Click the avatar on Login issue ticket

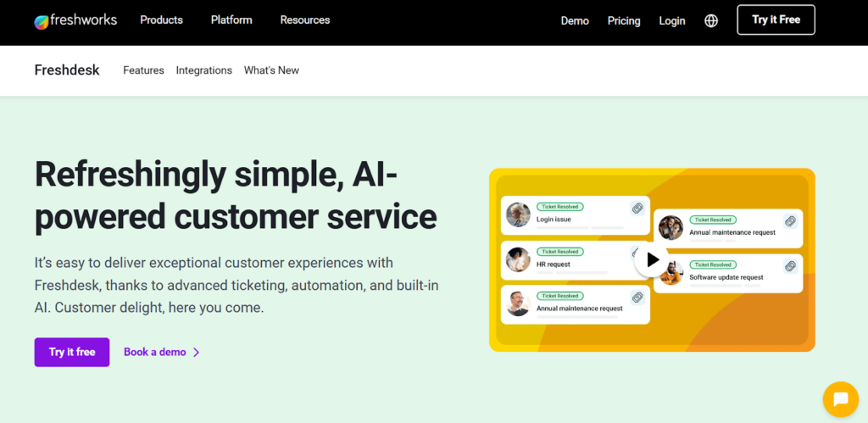pyautogui.click(x=518, y=214)
